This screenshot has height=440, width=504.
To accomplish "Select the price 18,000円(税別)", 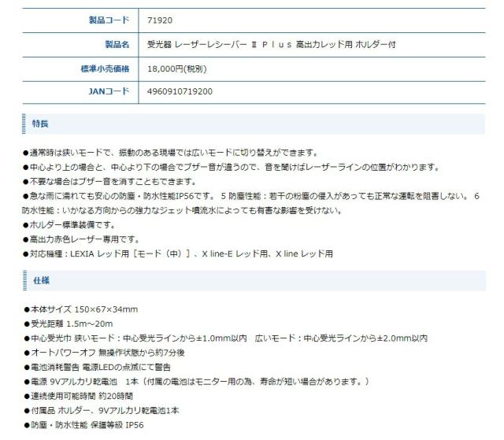I will pyautogui.click(x=176, y=68).
